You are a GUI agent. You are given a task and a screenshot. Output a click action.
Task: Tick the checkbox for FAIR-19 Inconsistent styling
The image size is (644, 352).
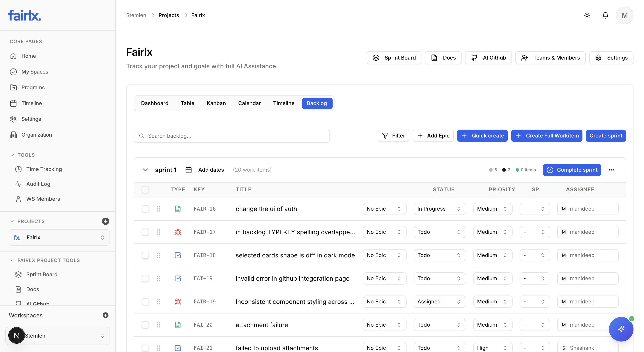145,301
